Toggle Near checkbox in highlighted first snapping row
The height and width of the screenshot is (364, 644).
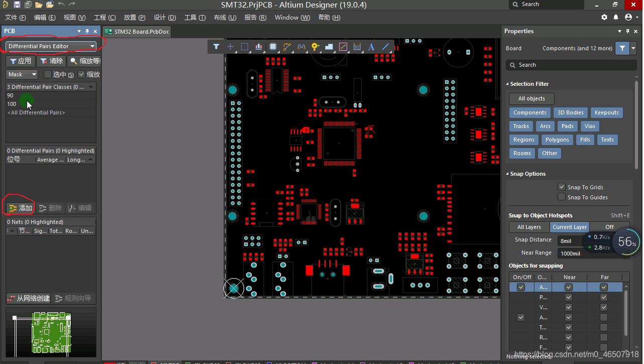click(569, 287)
